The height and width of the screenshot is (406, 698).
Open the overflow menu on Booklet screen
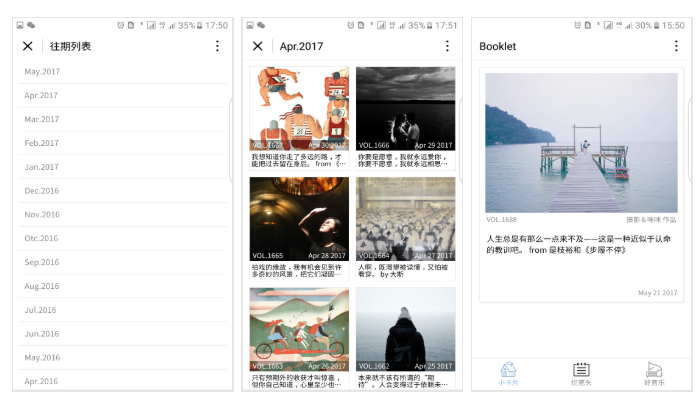click(676, 46)
